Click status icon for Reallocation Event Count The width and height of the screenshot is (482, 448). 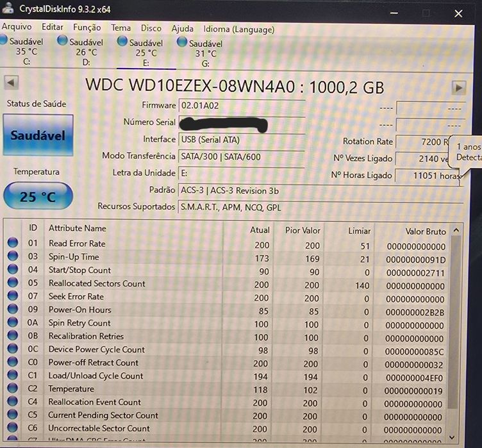pyautogui.click(x=13, y=401)
